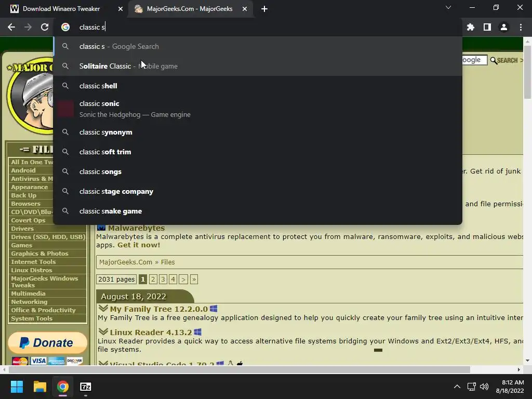
Task: Open the Chrome profile avatar
Action: (x=504, y=27)
